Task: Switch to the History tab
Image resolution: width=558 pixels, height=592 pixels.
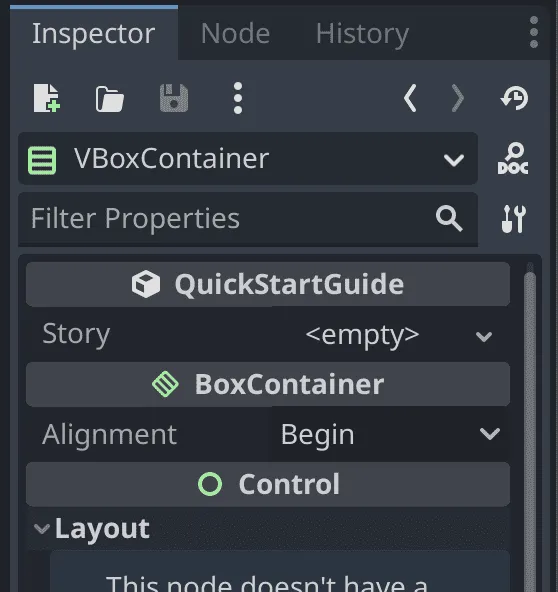Action: click(362, 34)
